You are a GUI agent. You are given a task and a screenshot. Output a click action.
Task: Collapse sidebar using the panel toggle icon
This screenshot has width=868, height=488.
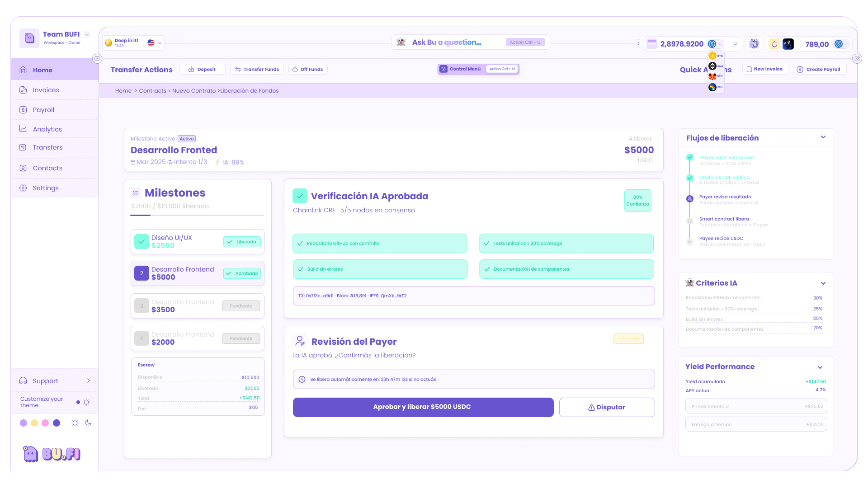pos(97,59)
